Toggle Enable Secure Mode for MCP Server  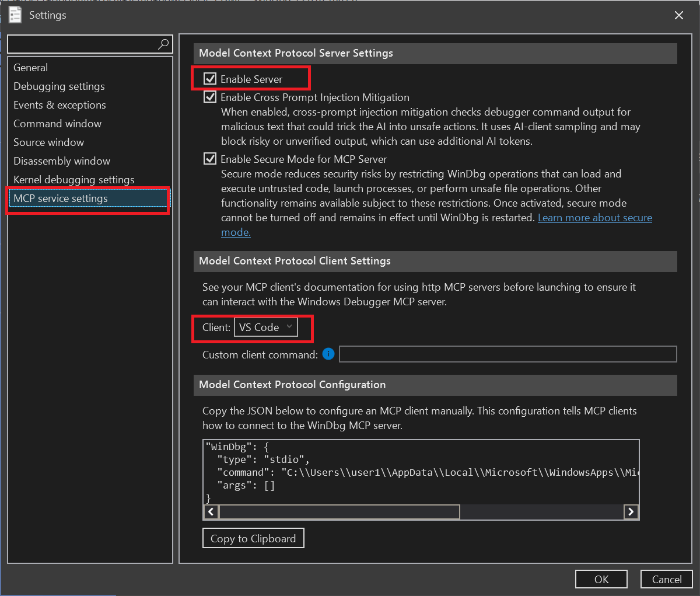210,159
